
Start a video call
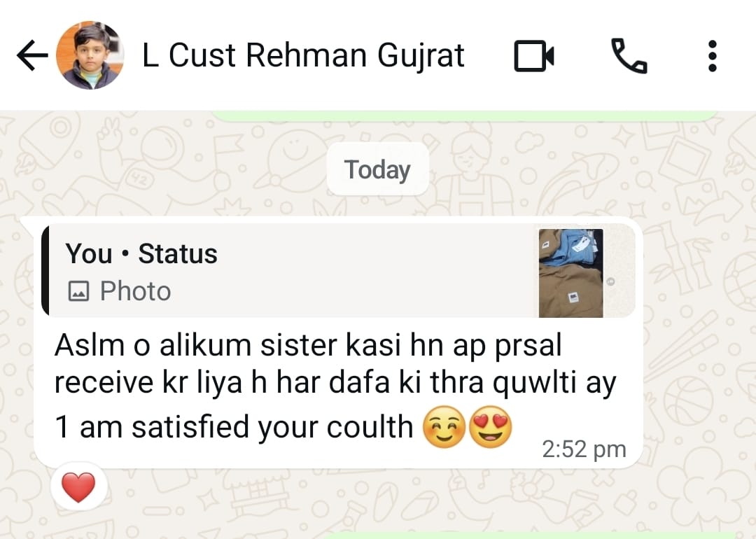coord(534,56)
